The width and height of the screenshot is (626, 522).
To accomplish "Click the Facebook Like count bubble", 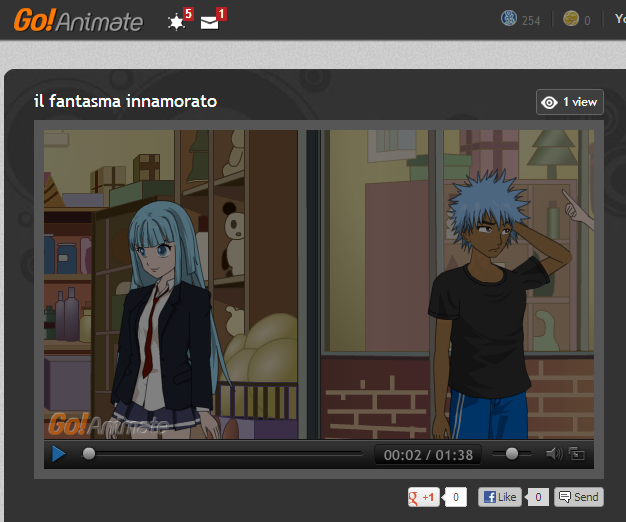I will tap(537, 497).
